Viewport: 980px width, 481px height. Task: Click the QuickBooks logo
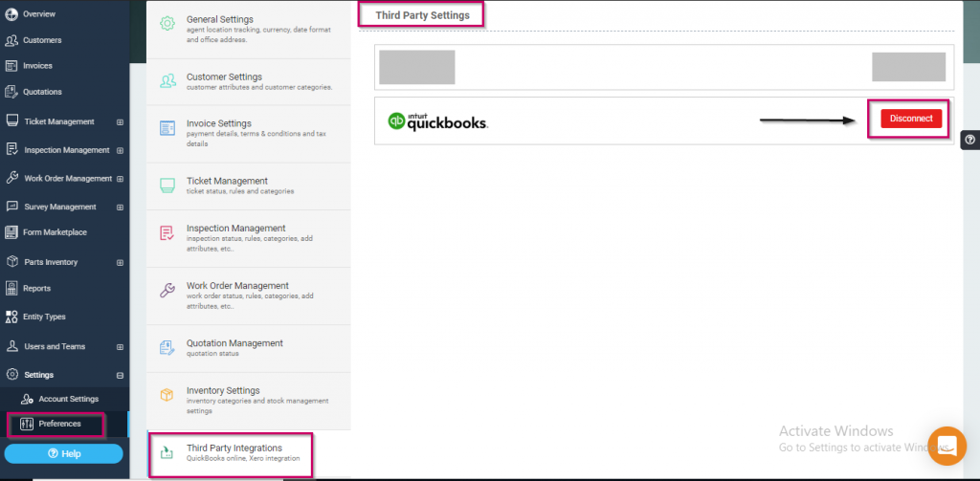[x=437, y=120]
